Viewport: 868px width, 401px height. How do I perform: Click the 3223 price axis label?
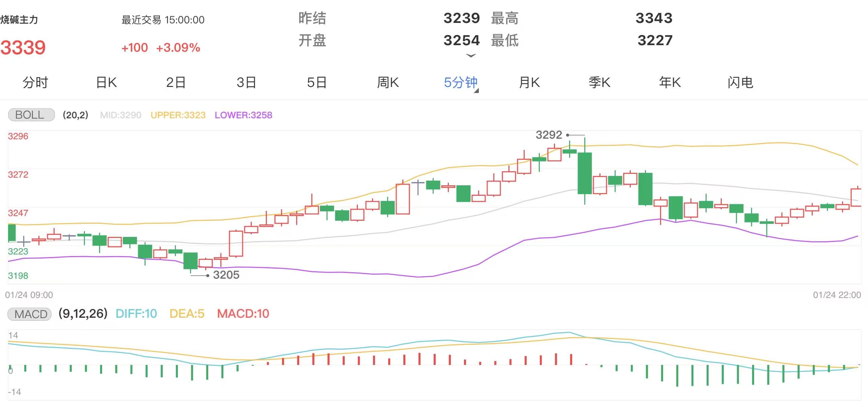pos(18,251)
